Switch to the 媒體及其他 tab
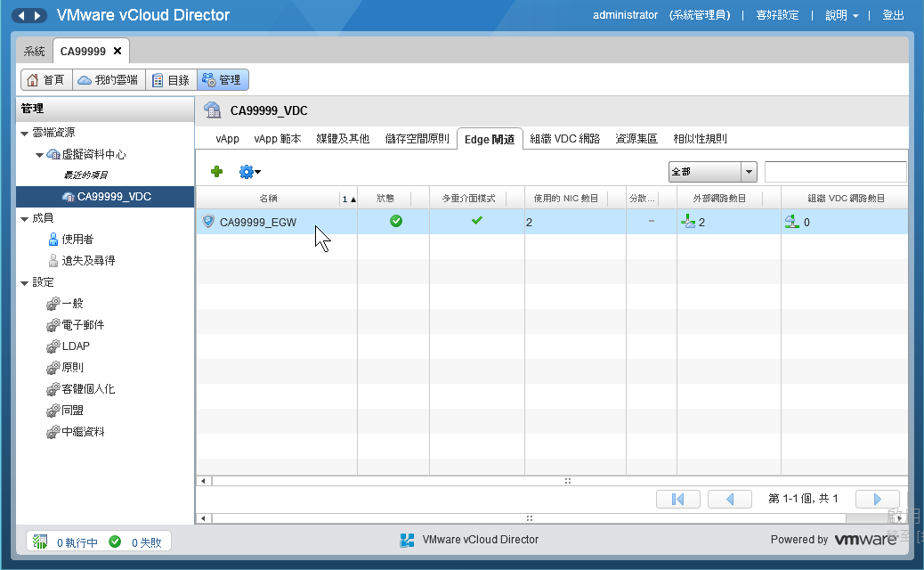924x570 pixels. tap(343, 139)
